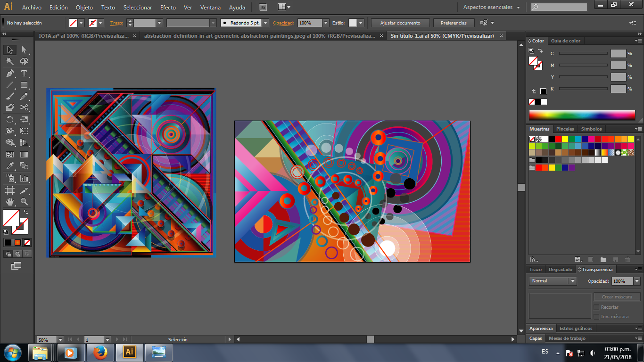644x362 pixels.
Task: Click the Ajustar documento button
Action: coord(400,23)
